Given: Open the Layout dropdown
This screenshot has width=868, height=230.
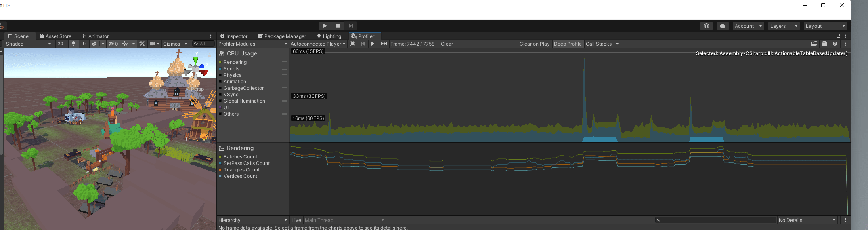Looking at the screenshot, I should 825,26.
